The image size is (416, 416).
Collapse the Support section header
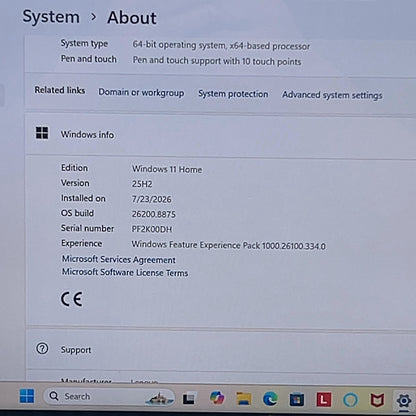[221, 350]
